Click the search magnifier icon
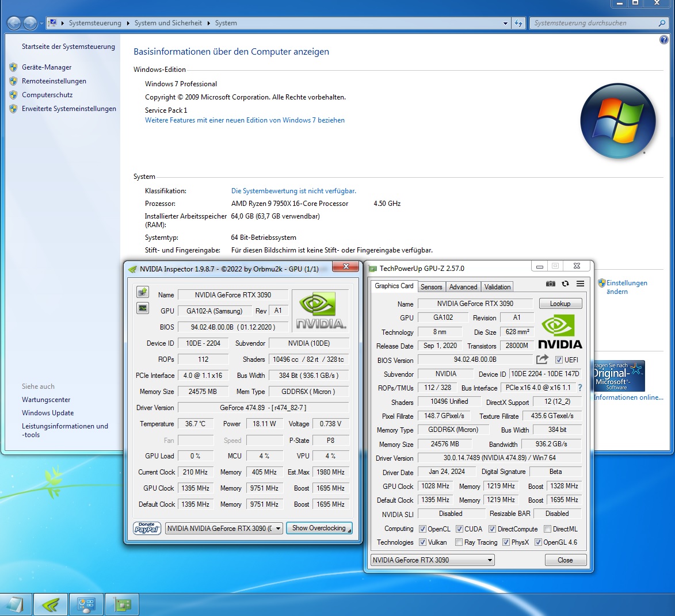 662,23
